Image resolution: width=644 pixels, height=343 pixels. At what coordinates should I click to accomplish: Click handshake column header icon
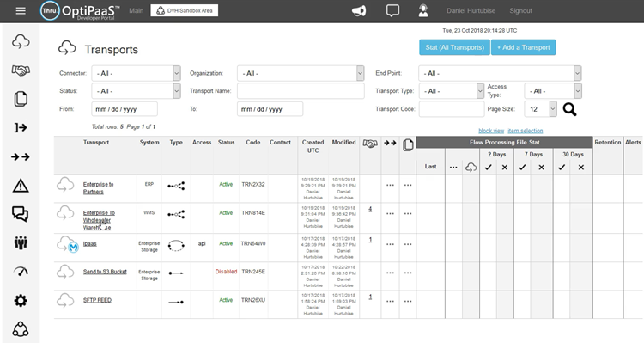pos(370,144)
